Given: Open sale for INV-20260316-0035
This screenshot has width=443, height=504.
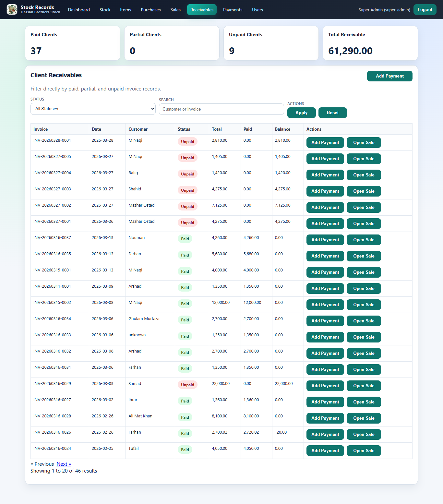Looking at the screenshot, I should click(364, 256).
